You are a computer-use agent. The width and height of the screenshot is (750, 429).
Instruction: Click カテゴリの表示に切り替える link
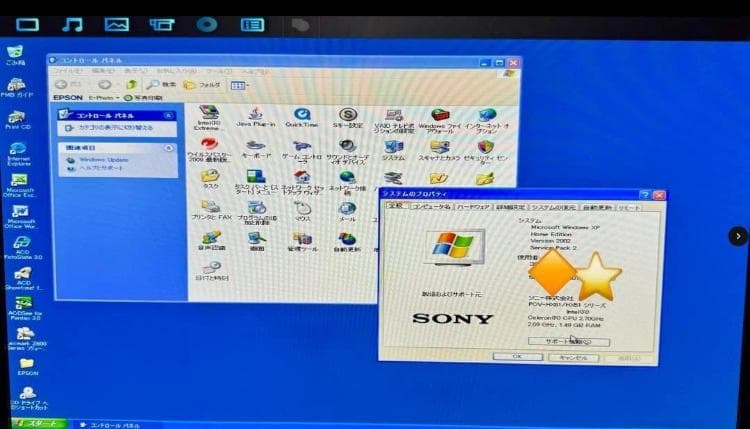click(x=115, y=128)
